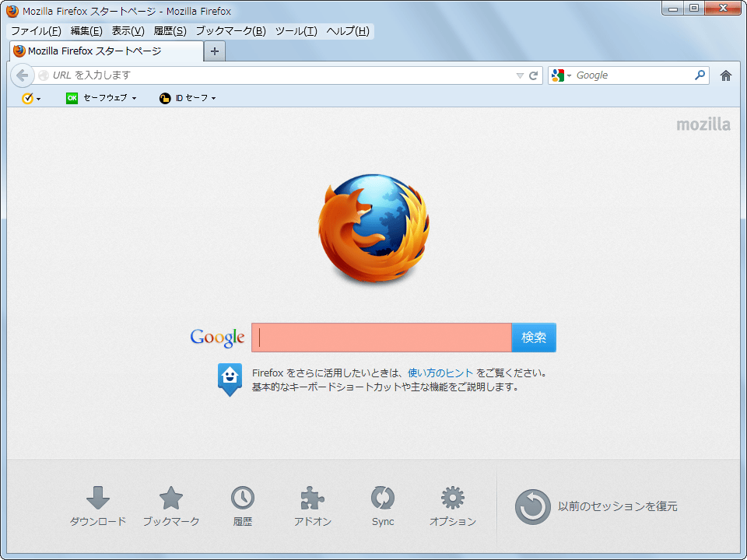Click the Firefox globe logo on the start page
Screen dimensions: 747x560
[373, 229]
